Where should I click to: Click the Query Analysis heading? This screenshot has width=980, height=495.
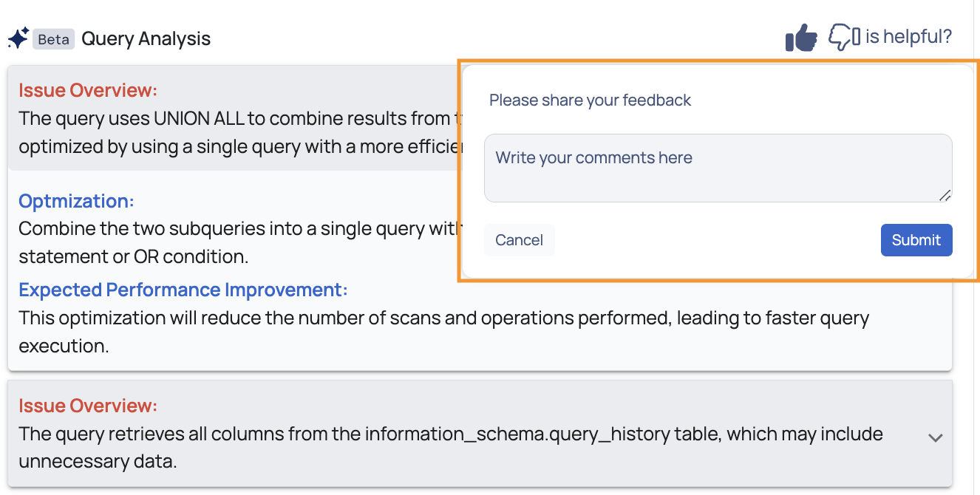(146, 38)
